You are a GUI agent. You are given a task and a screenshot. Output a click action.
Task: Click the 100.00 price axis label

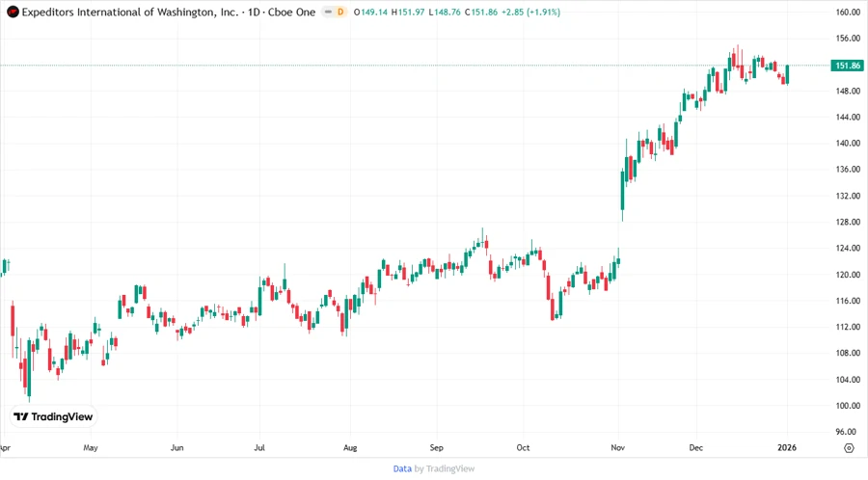[x=848, y=406]
